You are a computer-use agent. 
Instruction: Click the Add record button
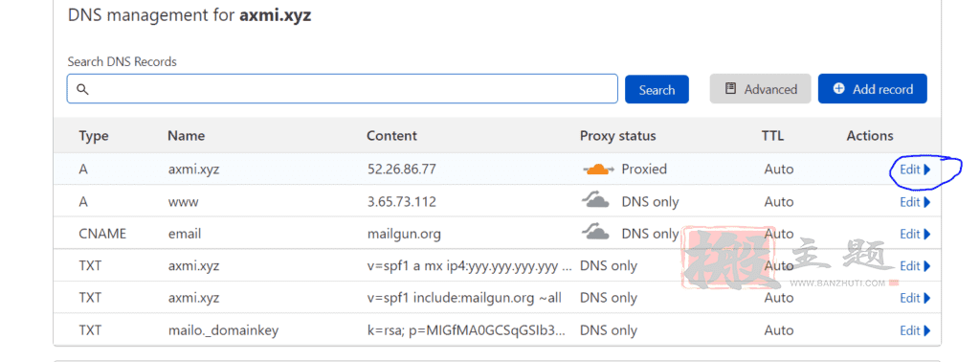(873, 89)
